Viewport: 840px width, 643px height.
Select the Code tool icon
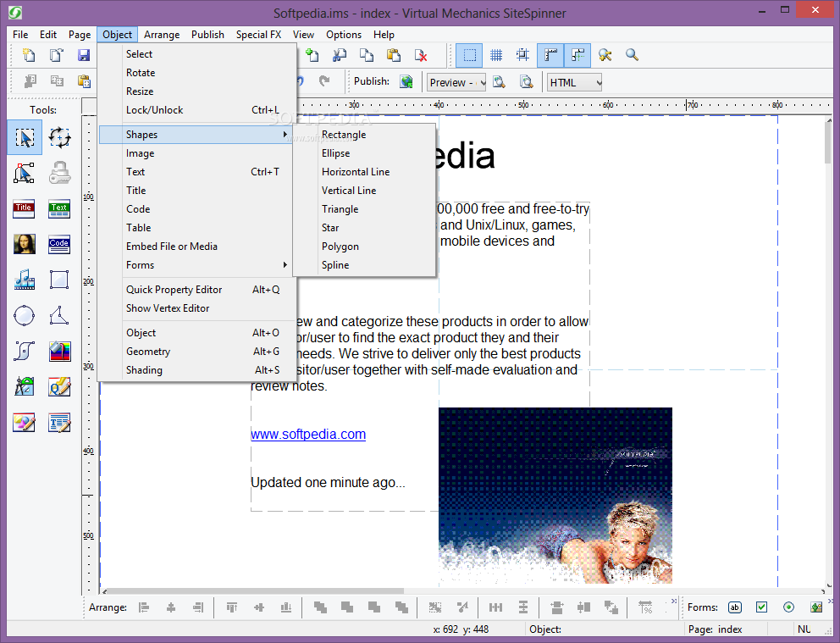click(59, 244)
